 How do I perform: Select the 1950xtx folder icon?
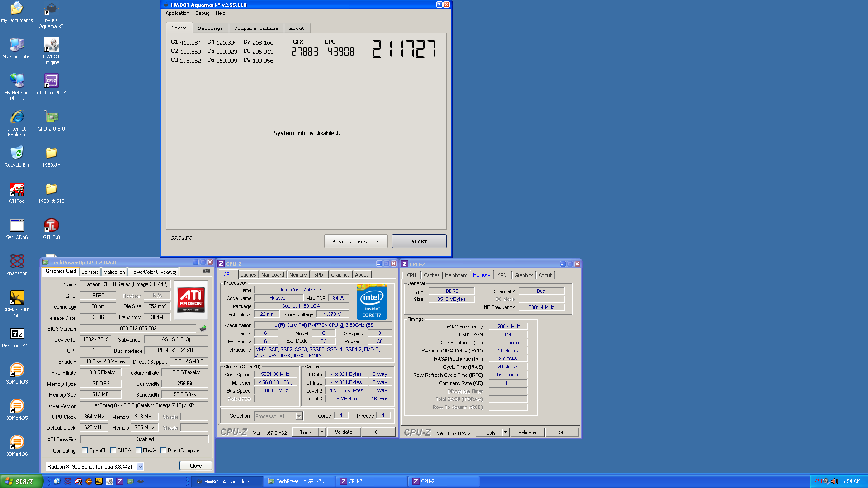(52, 157)
